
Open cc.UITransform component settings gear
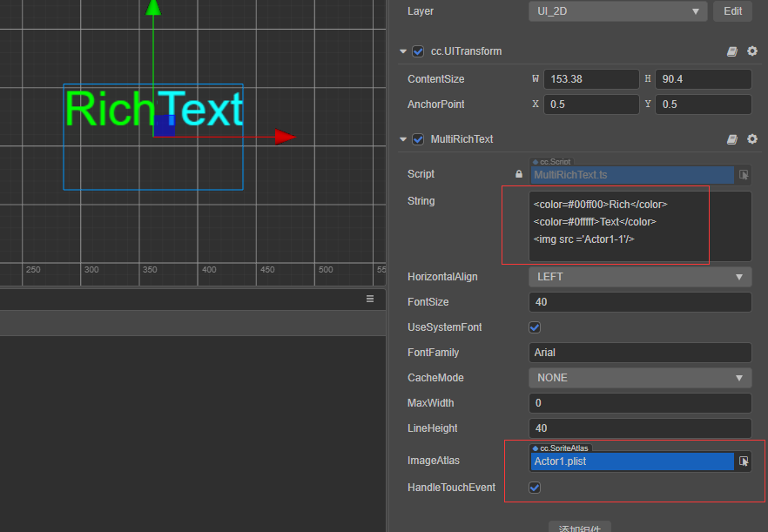[x=752, y=51]
